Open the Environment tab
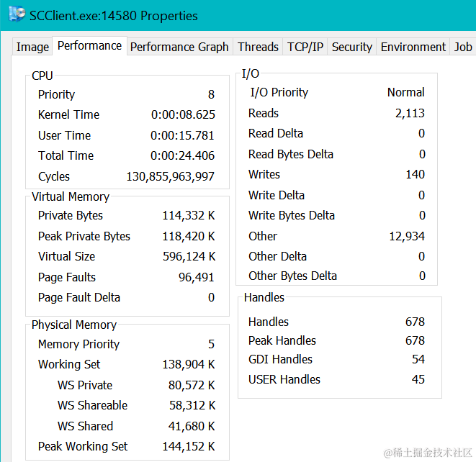Viewport: 476px width, 462px height. point(413,47)
